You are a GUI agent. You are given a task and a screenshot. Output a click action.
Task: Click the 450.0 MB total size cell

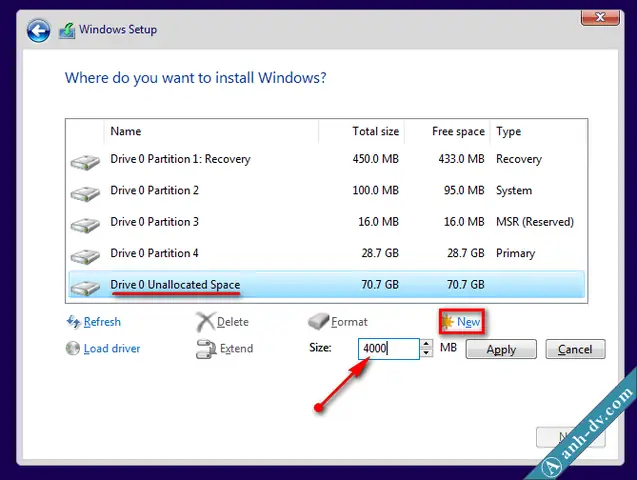click(x=376, y=159)
